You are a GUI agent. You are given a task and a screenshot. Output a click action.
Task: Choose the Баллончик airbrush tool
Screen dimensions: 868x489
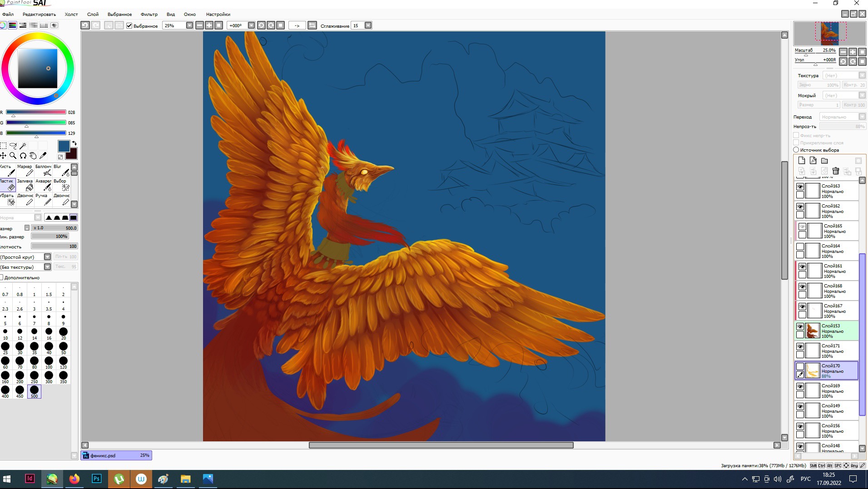click(44, 170)
